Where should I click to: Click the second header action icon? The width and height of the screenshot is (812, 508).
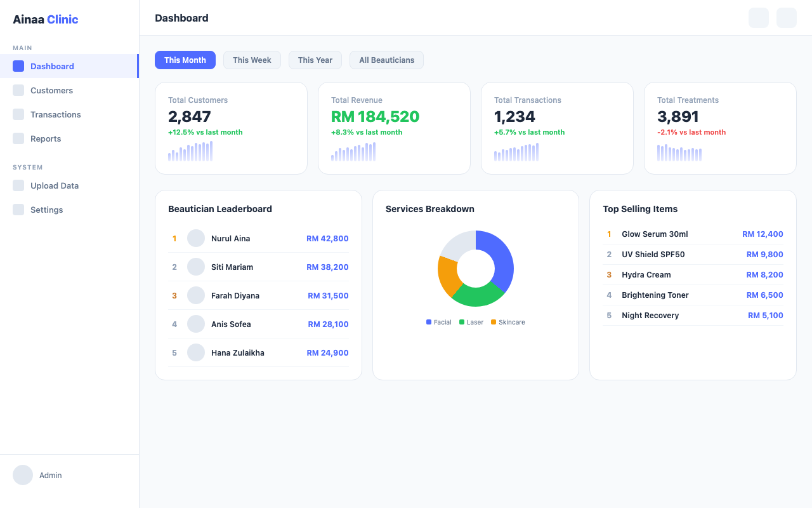point(786,18)
